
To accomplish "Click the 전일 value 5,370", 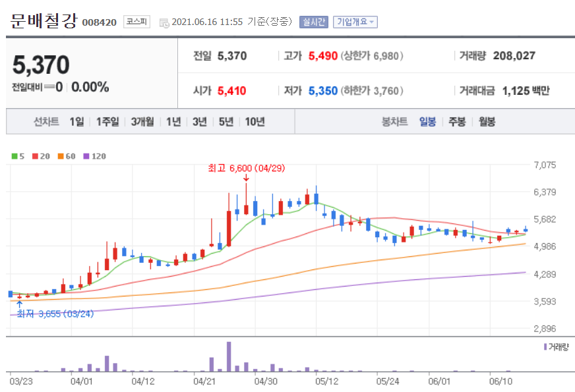I will click(232, 56).
